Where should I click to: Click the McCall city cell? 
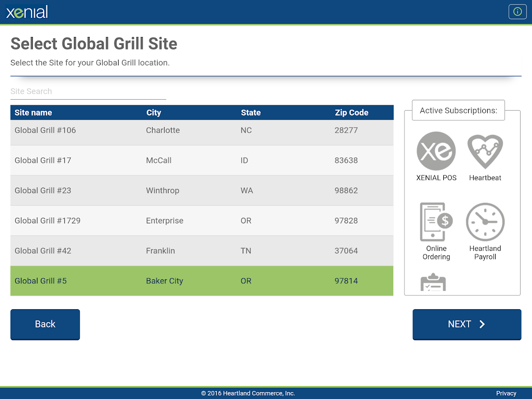point(159,161)
